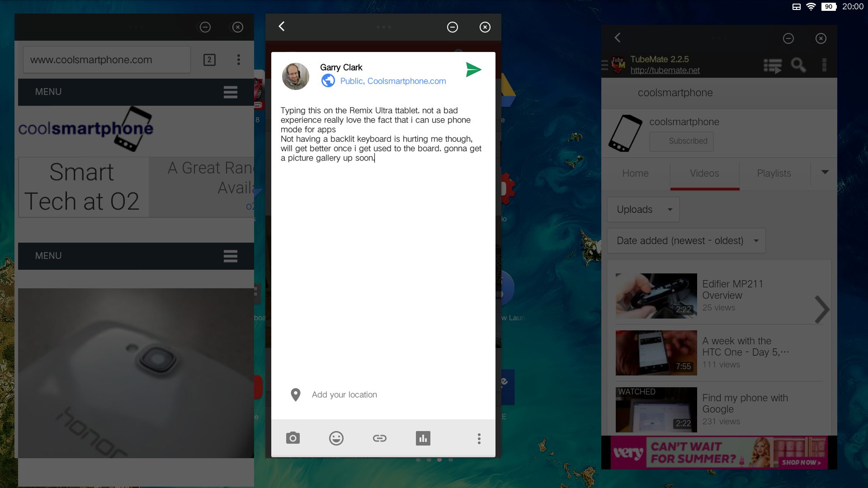The width and height of the screenshot is (868, 488).
Task: Expand the Uploads dropdown
Action: 643,210
